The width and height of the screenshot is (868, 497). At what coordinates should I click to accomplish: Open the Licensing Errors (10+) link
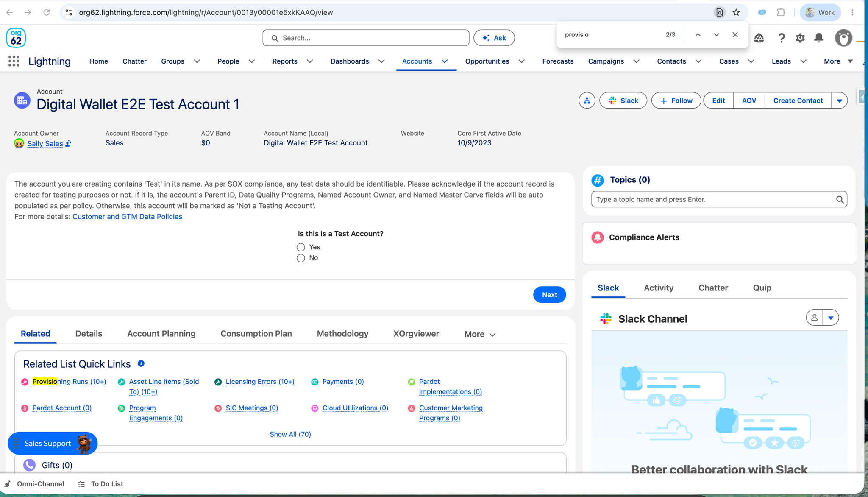point(260,382)
